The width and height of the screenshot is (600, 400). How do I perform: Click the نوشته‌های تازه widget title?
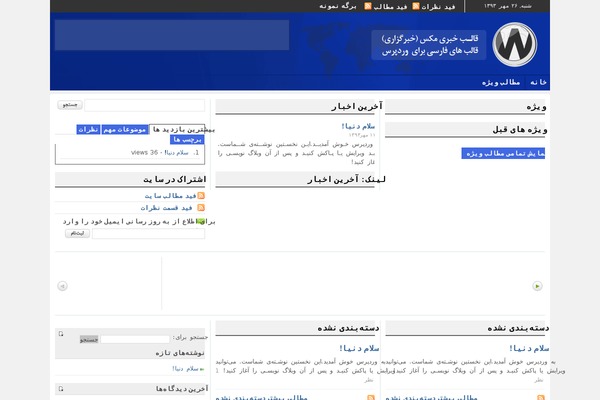[180, 353]
